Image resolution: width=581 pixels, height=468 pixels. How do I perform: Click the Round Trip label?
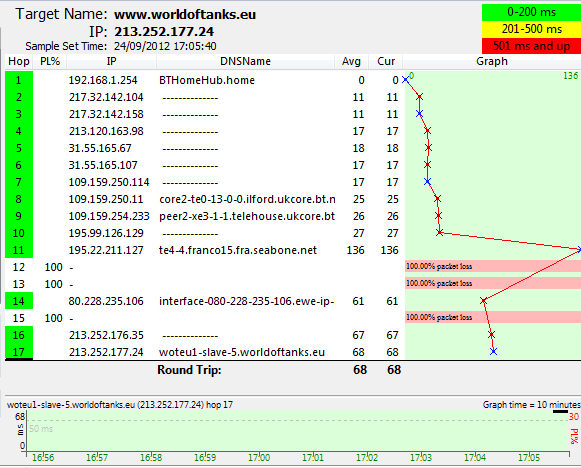189,370
